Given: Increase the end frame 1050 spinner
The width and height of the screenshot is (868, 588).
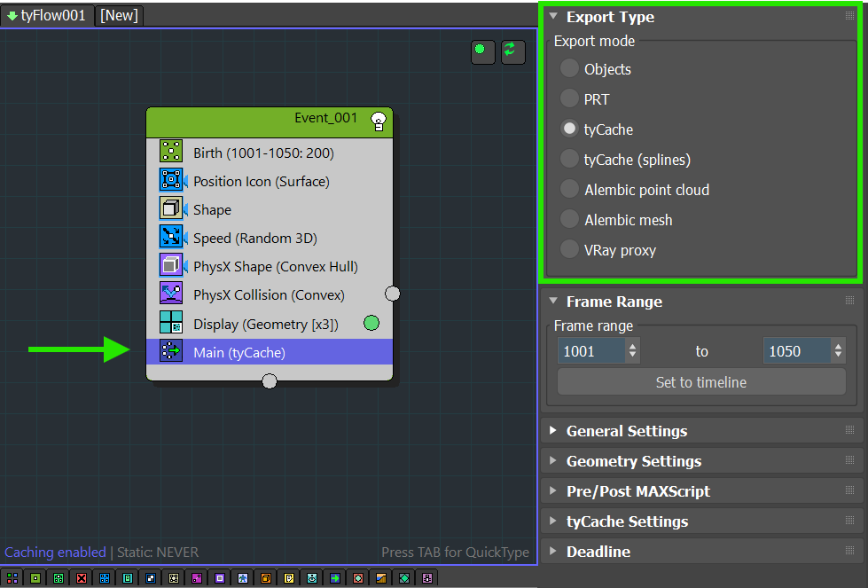Looking at the screenshot, I should coord(838,346).
